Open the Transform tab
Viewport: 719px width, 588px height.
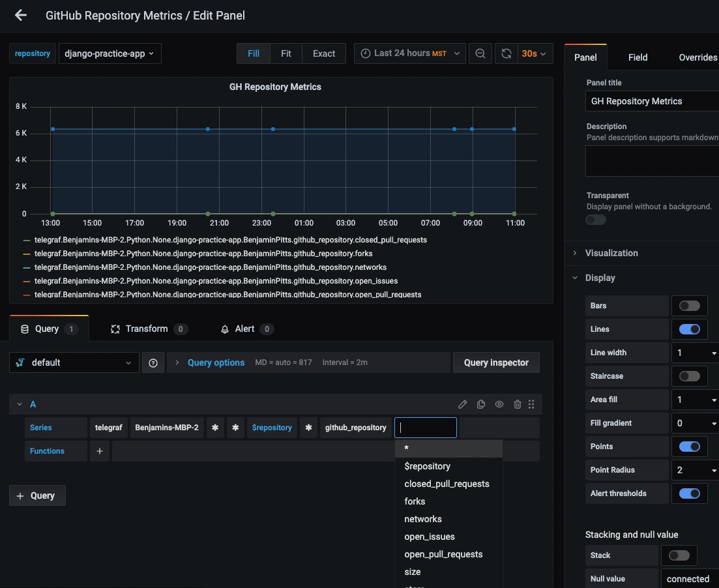149,329
